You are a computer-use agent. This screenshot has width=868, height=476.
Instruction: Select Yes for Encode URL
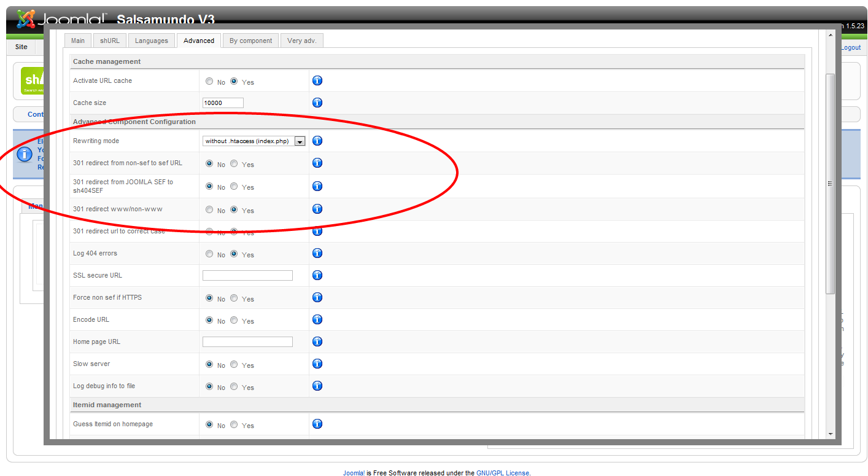pos(234,320)
